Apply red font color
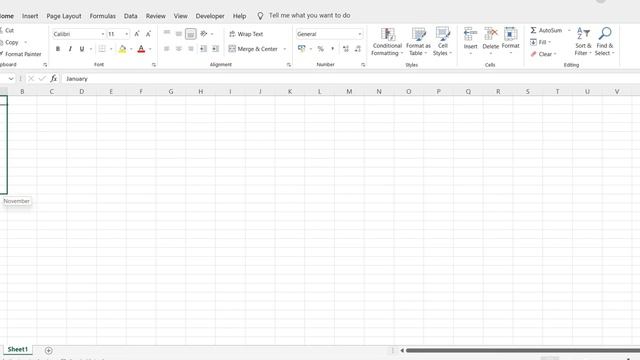 click(x=141, y=49)
